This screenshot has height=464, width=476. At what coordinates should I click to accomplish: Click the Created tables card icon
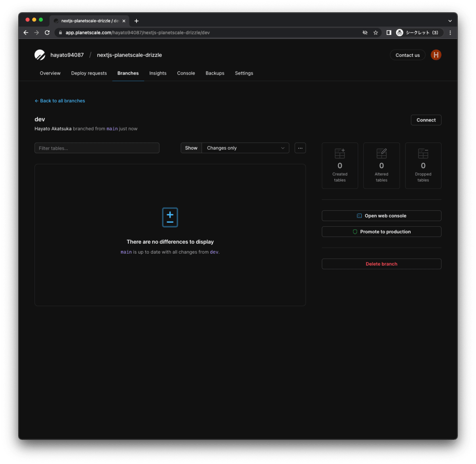pos(340,153)
